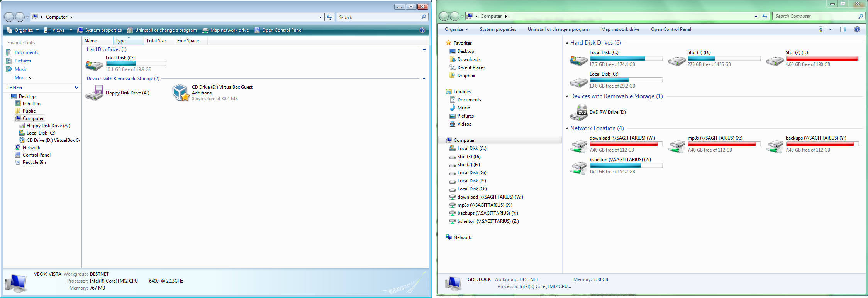Toggle the preview pane icon in the right window
868x298 pixels.
point(843,29)
